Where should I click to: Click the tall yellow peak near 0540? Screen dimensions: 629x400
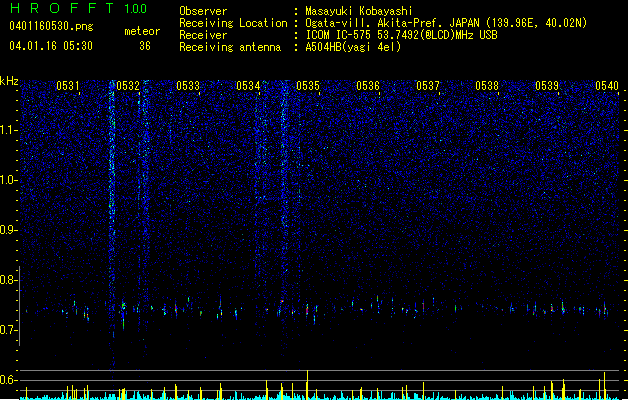tap(605, 386)
